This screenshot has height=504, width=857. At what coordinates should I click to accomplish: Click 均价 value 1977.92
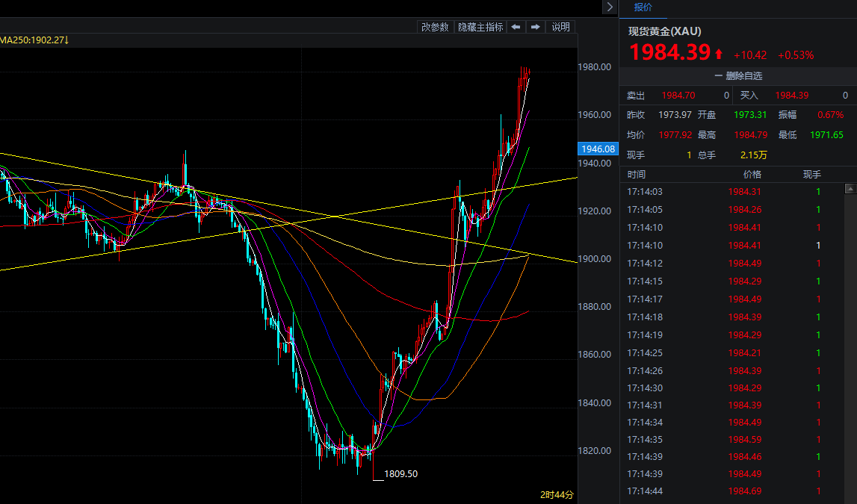pos(675,135)
